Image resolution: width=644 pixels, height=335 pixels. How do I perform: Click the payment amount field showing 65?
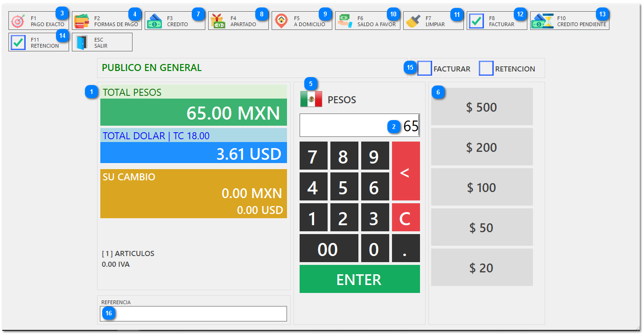pyautogui.click(x=359, y=125)
